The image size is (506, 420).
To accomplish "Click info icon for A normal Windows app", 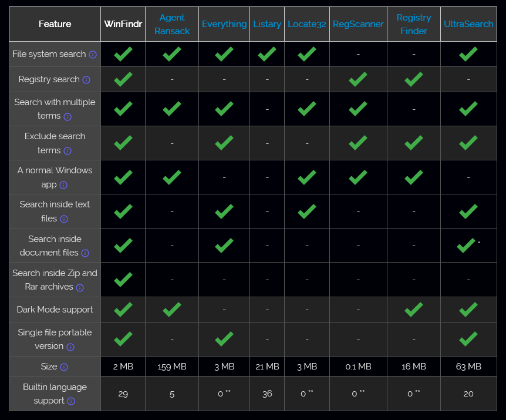I will coord(63,185).
